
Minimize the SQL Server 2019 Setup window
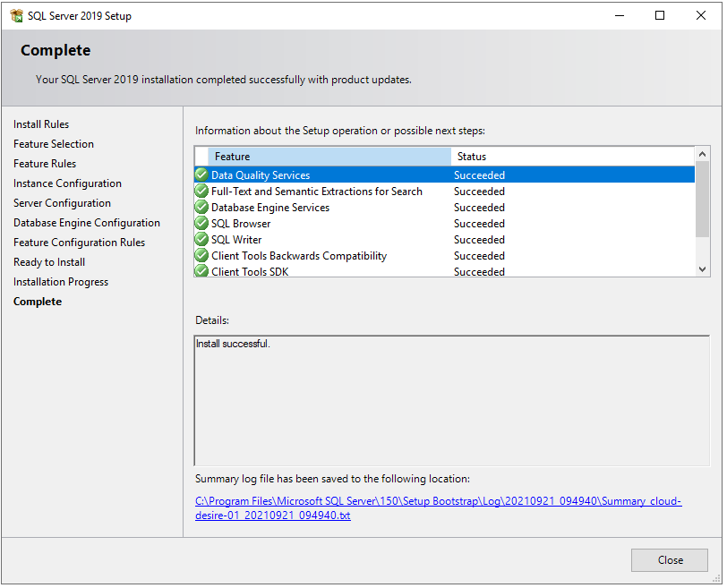(620, 16)
